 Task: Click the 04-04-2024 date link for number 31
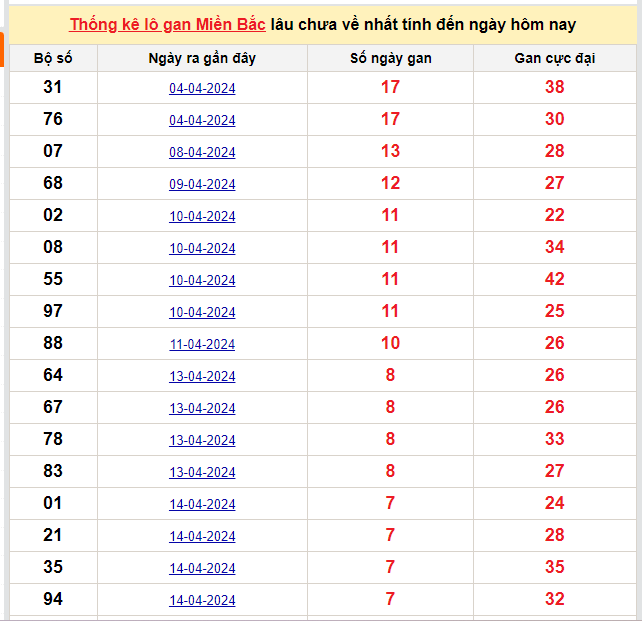tap(202, 88)
